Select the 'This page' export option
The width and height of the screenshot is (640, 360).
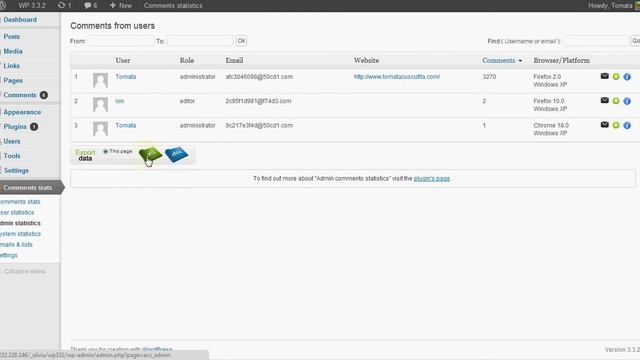click(x=105, y=151)
